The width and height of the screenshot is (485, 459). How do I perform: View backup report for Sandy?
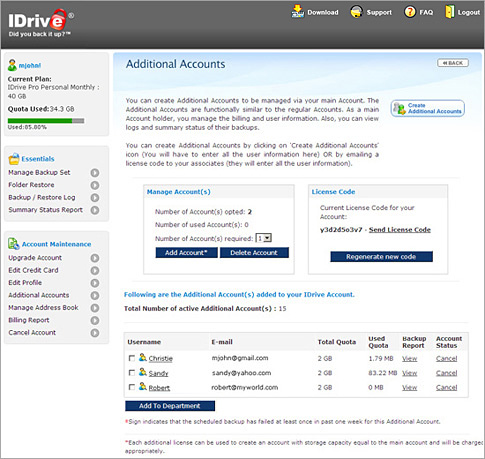pyautogui.click(x=410, y=373)
